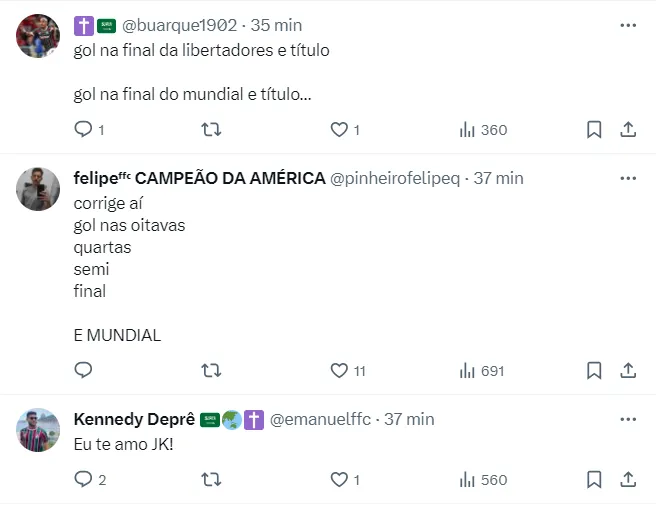Open buarque1902's profile picture

point(38,36)
